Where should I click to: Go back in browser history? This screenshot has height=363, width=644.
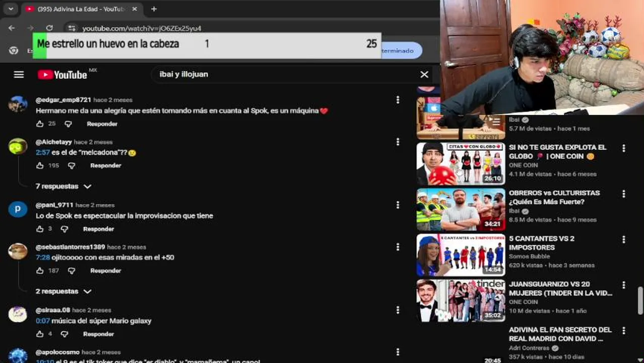(x=12, y=28)
